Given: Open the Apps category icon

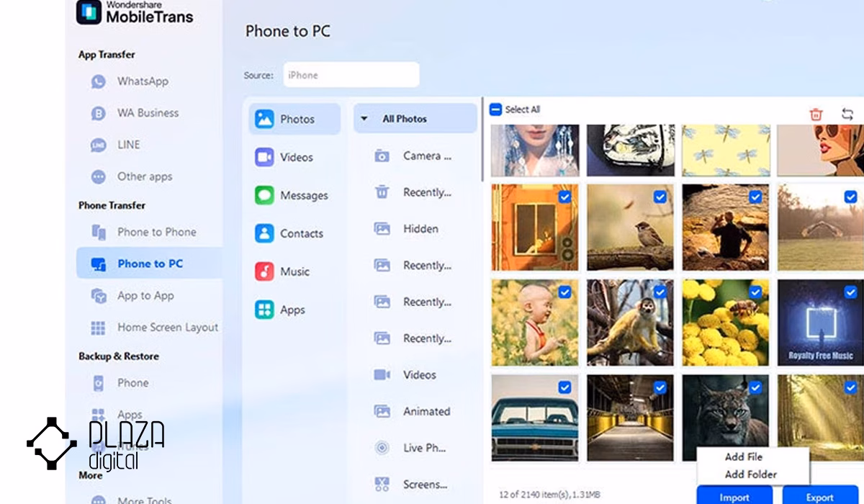Looking at the screenshot, I should (264, 310).
